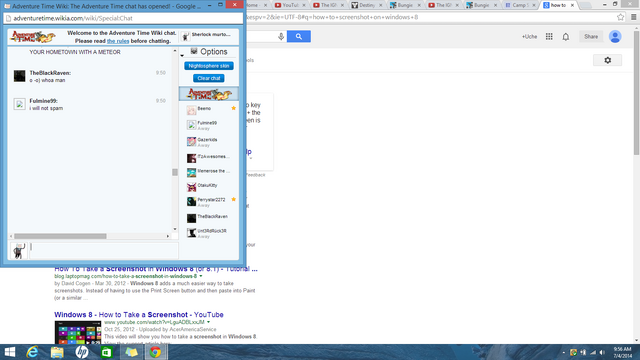Click the Windows Start button
Screen dimensions: 640x360
click(9, 352)
